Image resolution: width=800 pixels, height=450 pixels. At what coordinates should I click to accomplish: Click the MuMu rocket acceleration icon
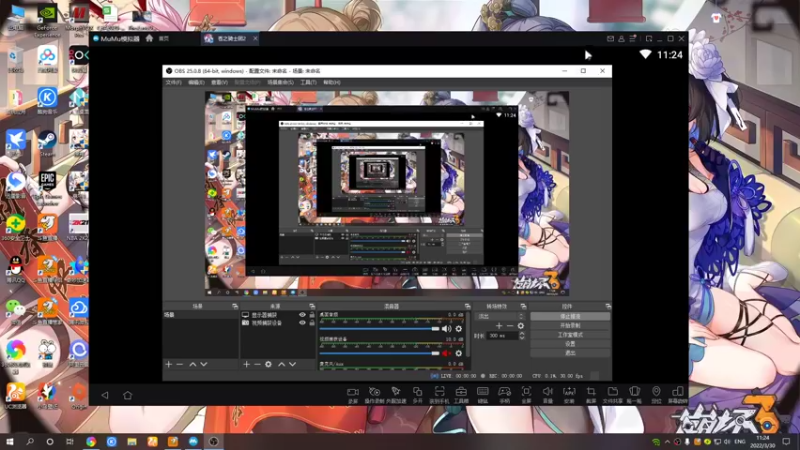(x=396, y=392)
